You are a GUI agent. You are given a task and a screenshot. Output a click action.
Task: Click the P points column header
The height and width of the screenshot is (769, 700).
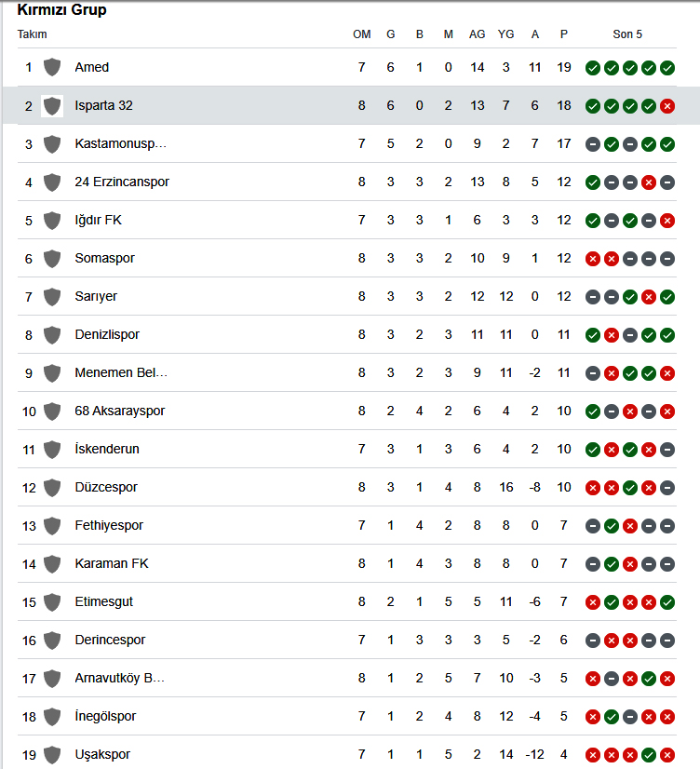(x=564, y=34)
